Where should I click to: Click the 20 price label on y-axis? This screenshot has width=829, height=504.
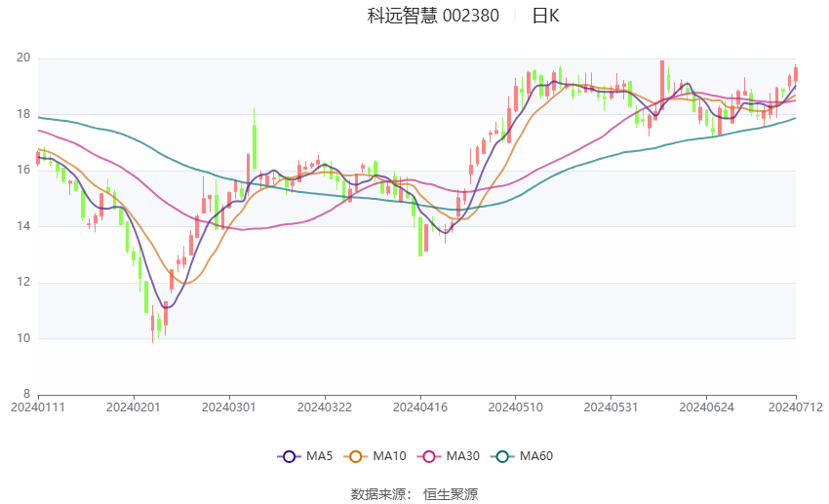(23, 58)
